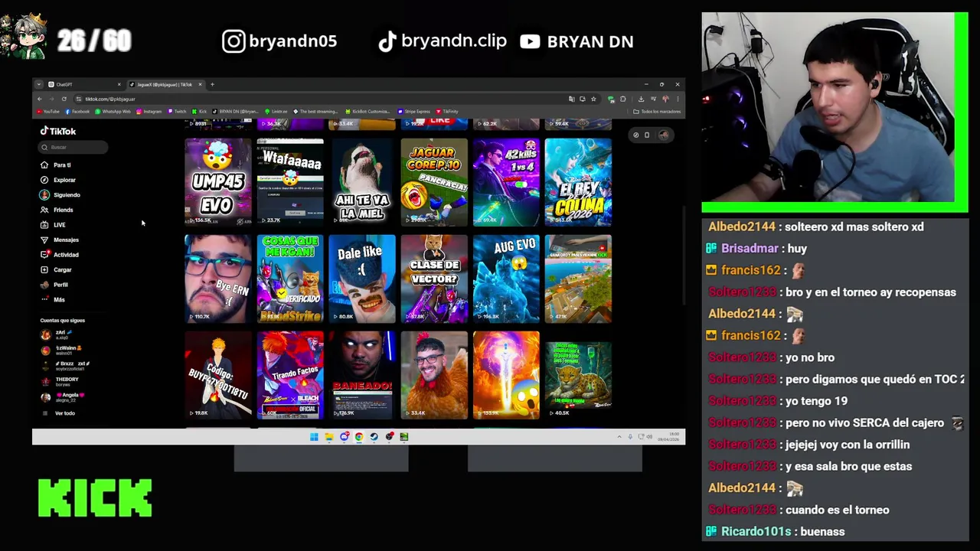Open the YouTube bookmark

click(x=48, y=112)
